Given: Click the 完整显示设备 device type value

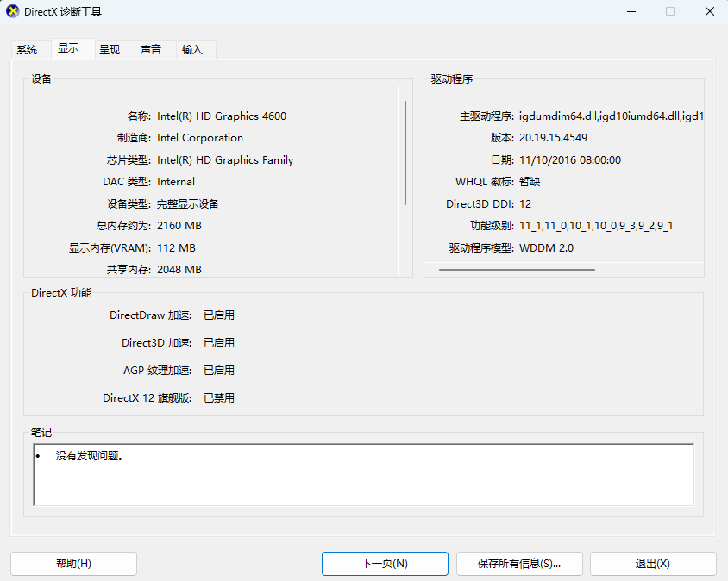Looking at the screenshot, I should (188, 203).
